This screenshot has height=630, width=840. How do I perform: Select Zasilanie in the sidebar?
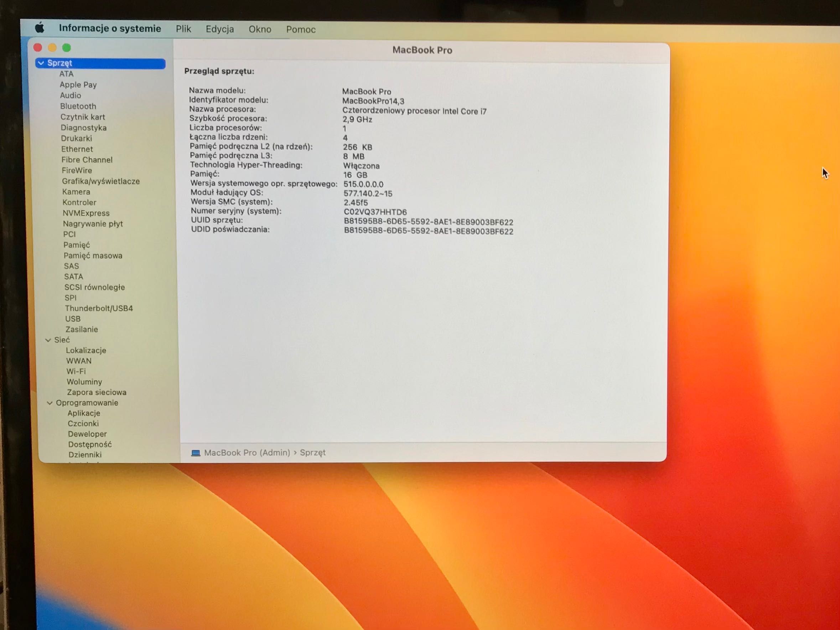82,330
